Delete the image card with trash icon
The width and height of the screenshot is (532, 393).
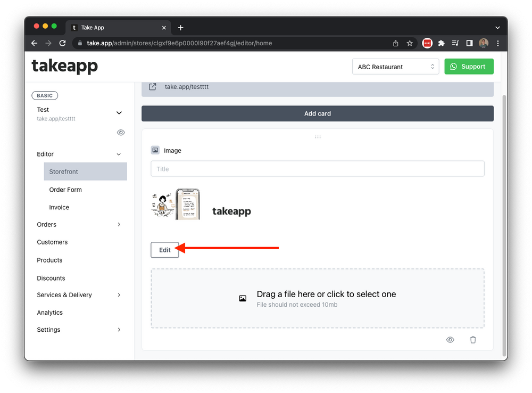[473, 340]
